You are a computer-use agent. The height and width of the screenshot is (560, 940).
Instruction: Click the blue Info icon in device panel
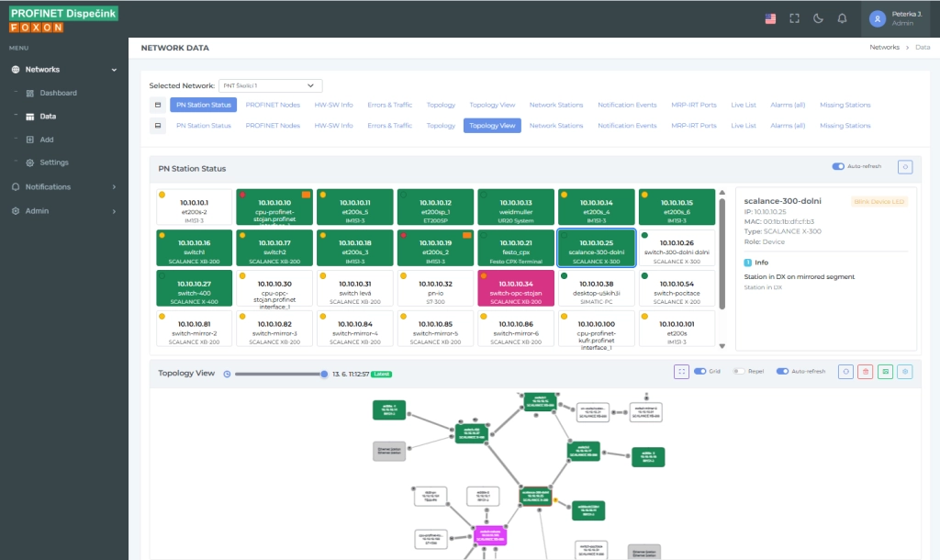click(x=747, y=263)
